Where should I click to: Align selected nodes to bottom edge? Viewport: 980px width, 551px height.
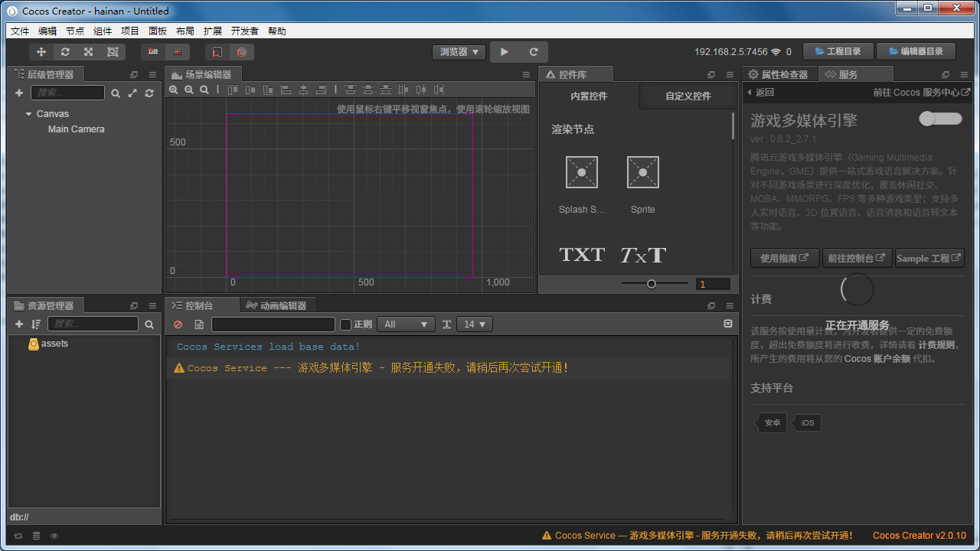268,90
